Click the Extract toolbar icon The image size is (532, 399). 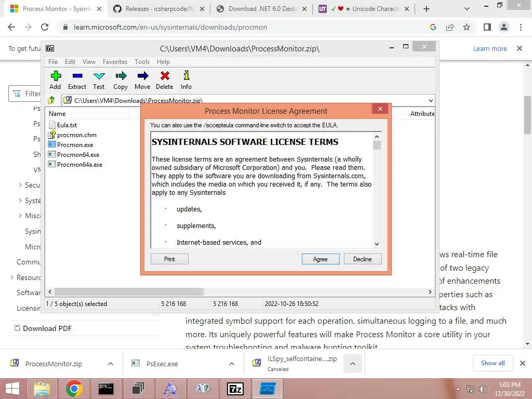point(77,81)
